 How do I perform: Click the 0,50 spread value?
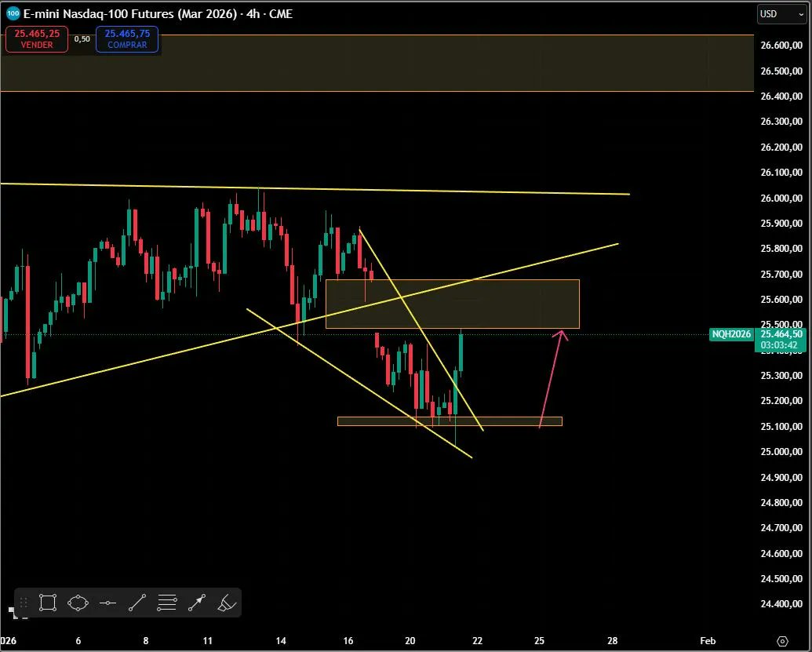coord(81,38)
